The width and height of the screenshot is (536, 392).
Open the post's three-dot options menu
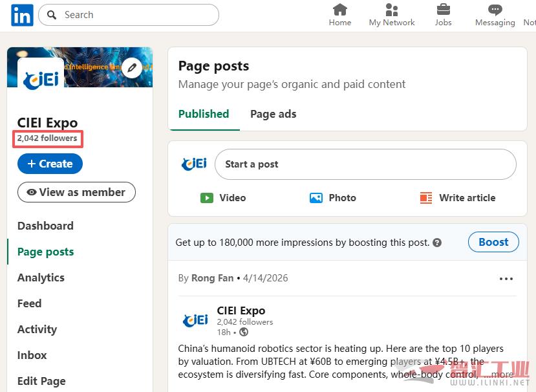pyautogui.click(x=506, y=279)
